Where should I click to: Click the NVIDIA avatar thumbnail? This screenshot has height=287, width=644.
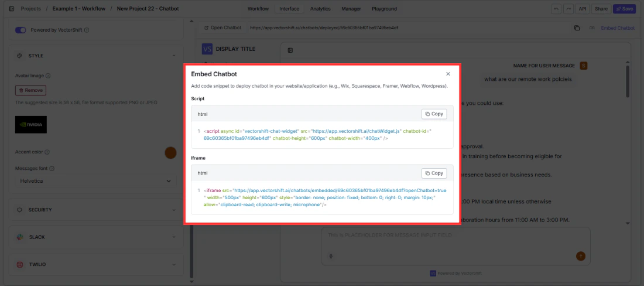(x=31, y=125)
